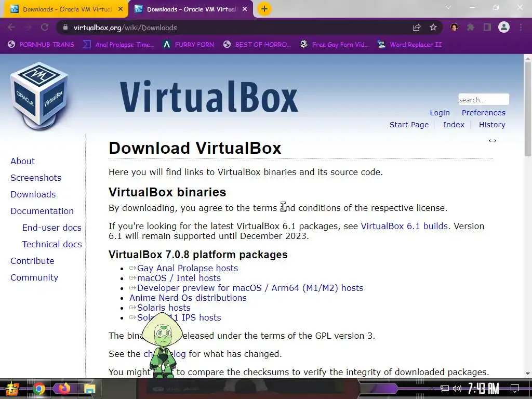This screenshot has width=532, height=399.
Task: Open the taskbar clock showing 7:43 AM
Action: point(483,389)
